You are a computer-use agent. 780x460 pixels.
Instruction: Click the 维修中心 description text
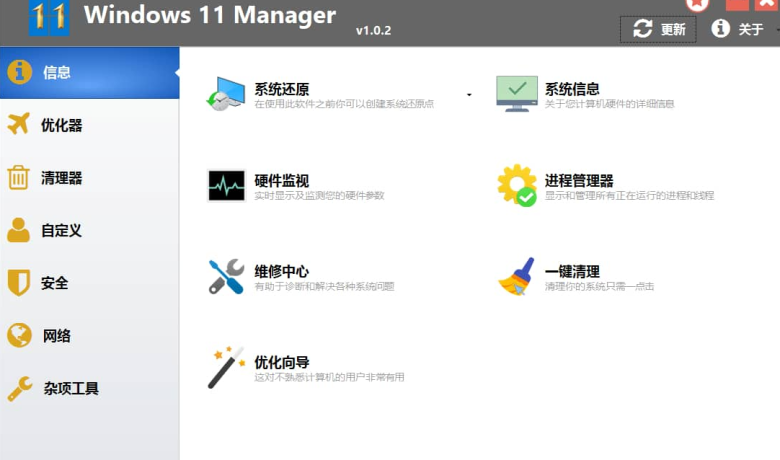(x=324, y=286)
